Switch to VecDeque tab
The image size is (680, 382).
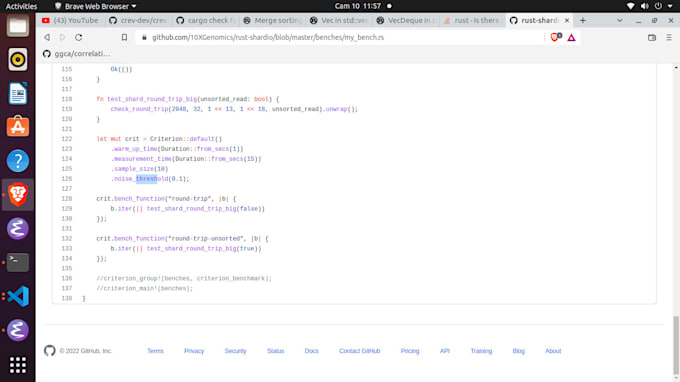pyautogui.click(x=406, y=20)
